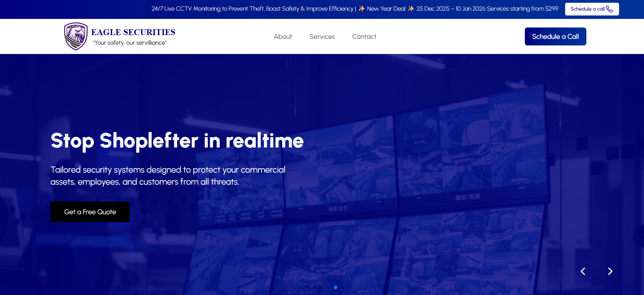Screen dimensions: 644x295
Task: Select the second carousel dot
Action: point(315,287)
